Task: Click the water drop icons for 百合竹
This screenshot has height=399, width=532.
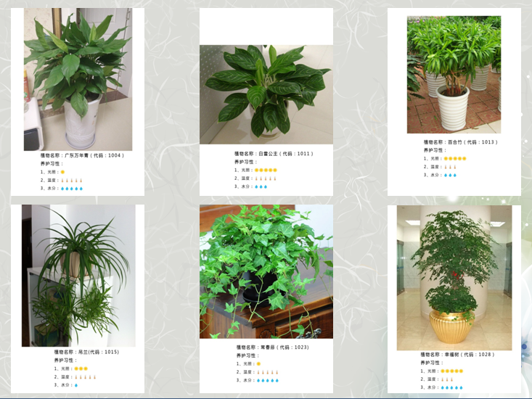Action: click(x=450, y=176)
